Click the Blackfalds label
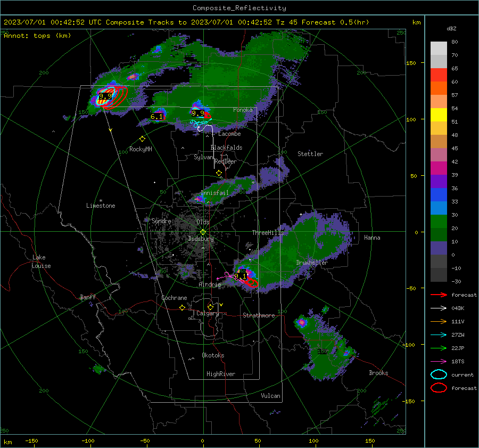Image resolution: width=479 pixels, height=448 pixels. click(226, 148)
